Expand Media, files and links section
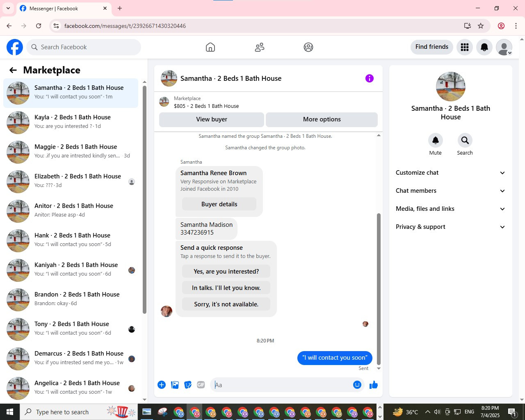Image resolution: width=525 pixels, height=420 pixels. click(x=451, y=209)
